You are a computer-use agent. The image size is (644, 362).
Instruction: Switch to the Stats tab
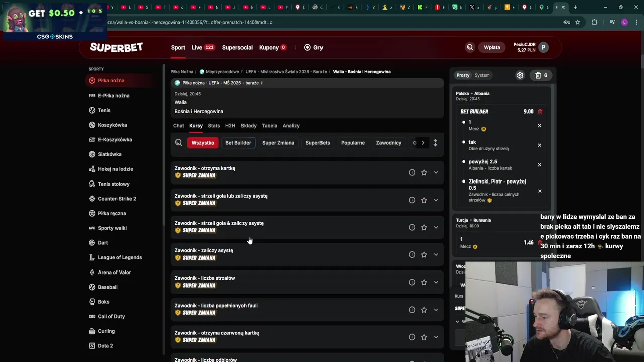pyautogui.click(x=214, y=126)
